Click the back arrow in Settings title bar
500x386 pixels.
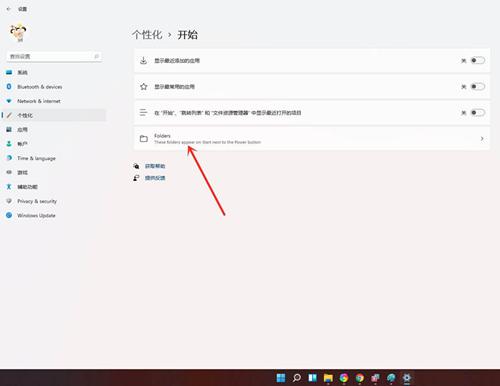coord(9,9)
